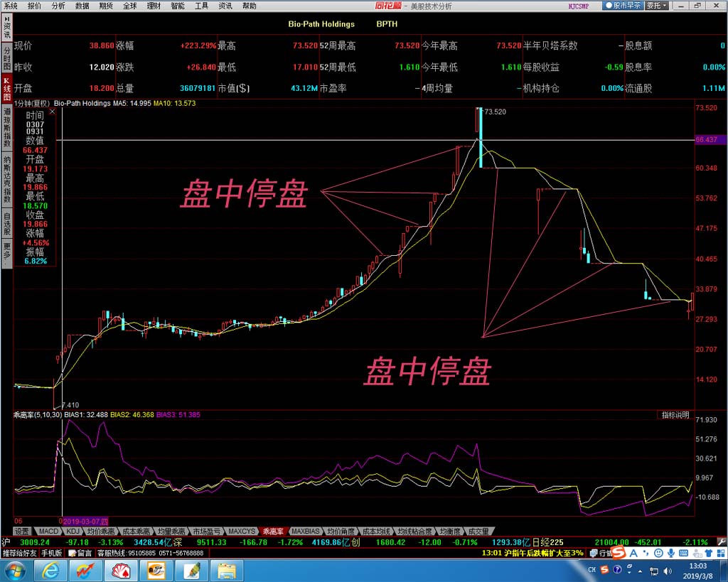The height and width of the screenshot is (582, 728).
Task: Switch to the 均衡度 indicator tab
Action: pyautogui.click(x=450, y=532)
